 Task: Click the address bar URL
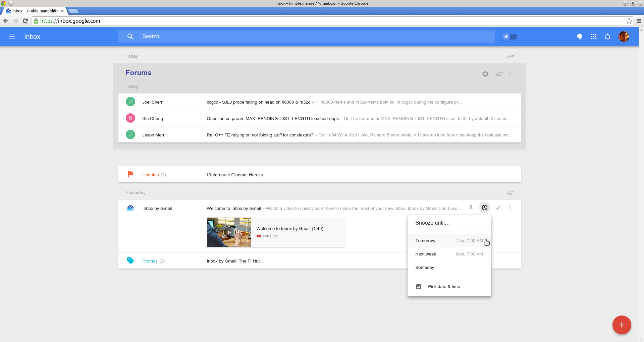pos(70,21)
